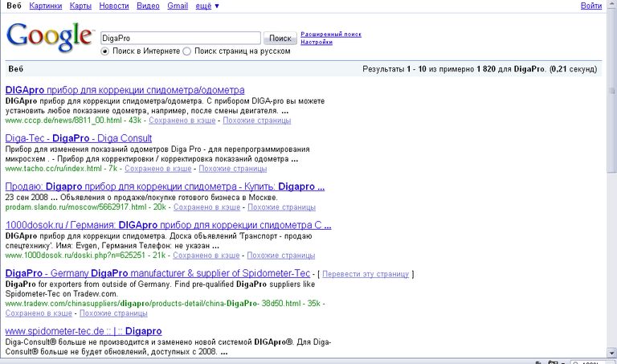Open Настройки link near search box
The height and width of the screenshot is (364, 617).
point(317,42)
